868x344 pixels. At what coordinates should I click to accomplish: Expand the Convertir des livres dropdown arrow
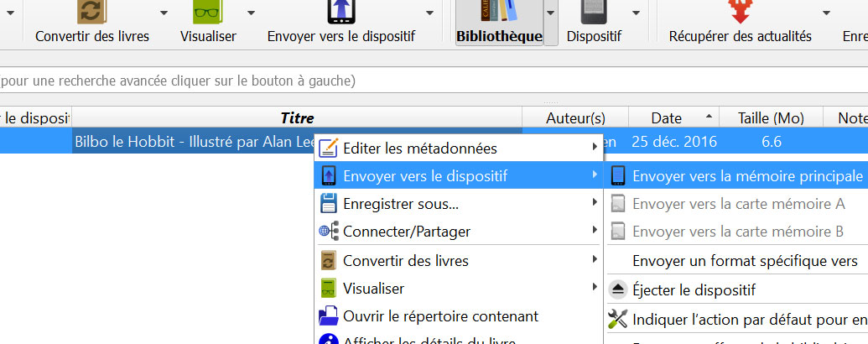coord(164,14)
